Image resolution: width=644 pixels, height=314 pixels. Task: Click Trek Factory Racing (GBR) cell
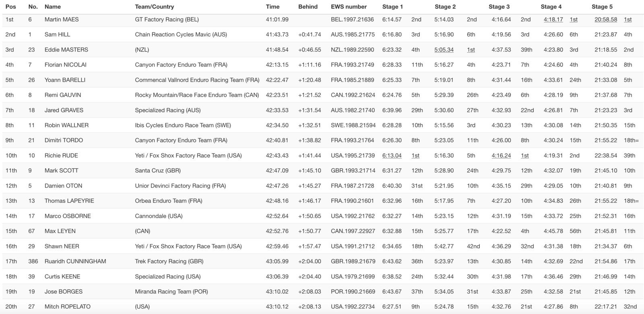pos(169,261)
